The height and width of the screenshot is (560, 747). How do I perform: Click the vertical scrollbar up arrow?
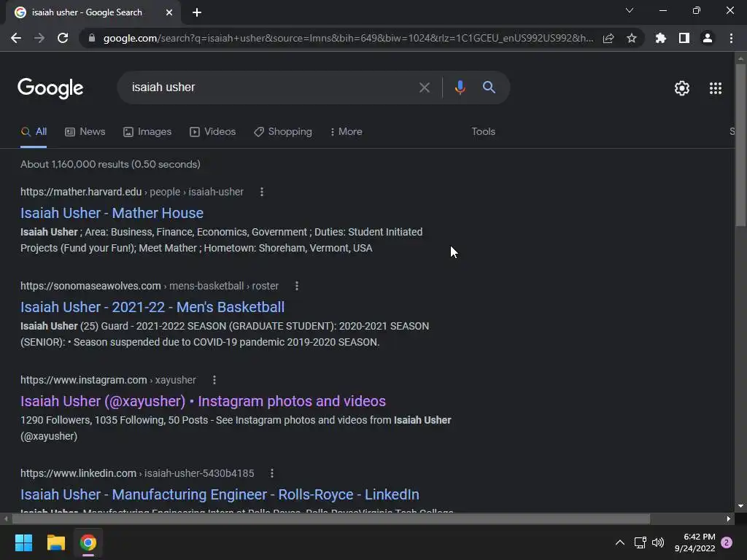740,58
